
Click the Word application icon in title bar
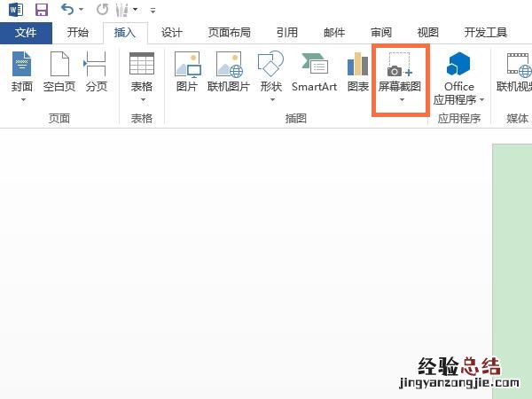16,10
